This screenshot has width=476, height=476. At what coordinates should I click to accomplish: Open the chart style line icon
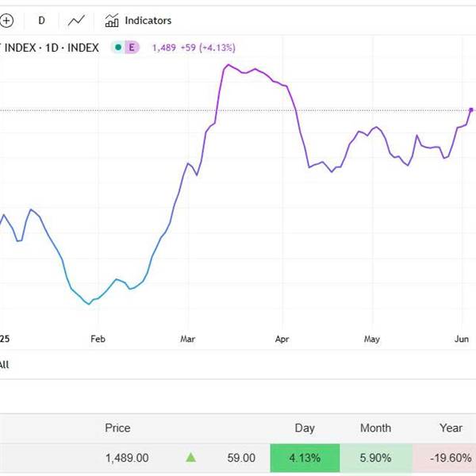pos(77,21)
